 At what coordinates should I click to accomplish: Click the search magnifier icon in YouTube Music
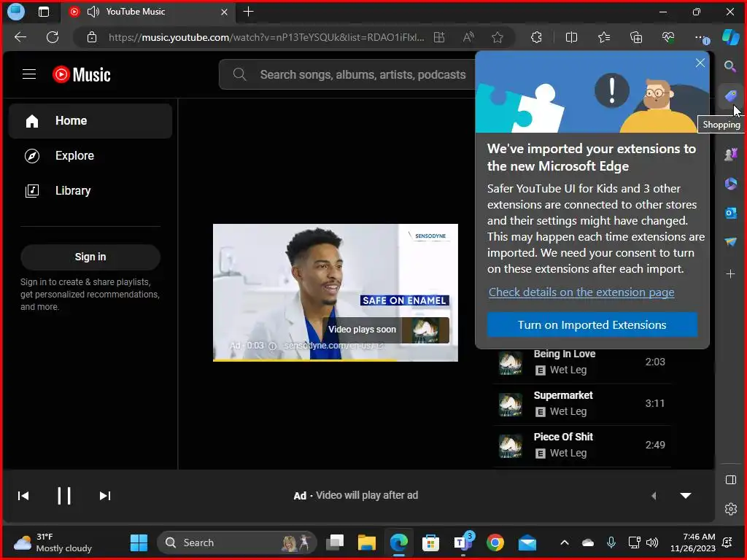239,74
